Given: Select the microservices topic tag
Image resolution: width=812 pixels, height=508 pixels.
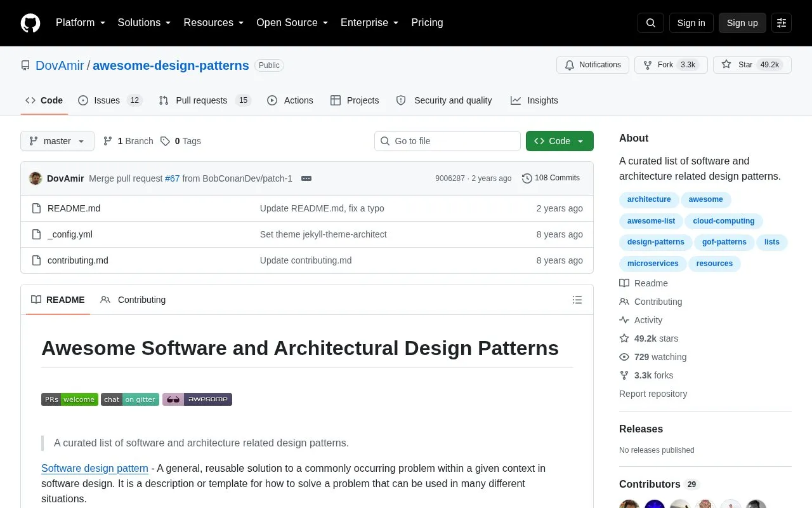Looking at the screenshot, I should [x=653, y=264].
